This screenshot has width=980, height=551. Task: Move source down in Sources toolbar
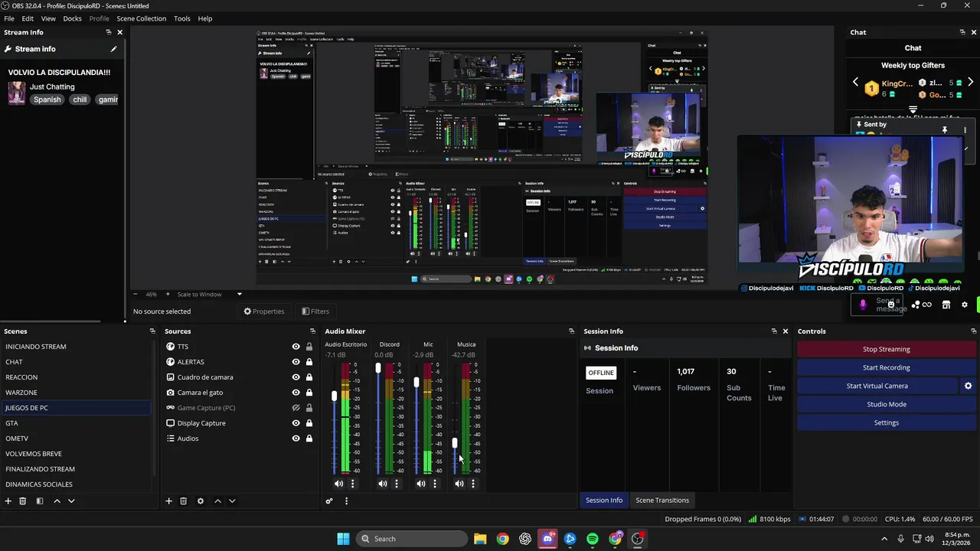click(x=232, y=501)
